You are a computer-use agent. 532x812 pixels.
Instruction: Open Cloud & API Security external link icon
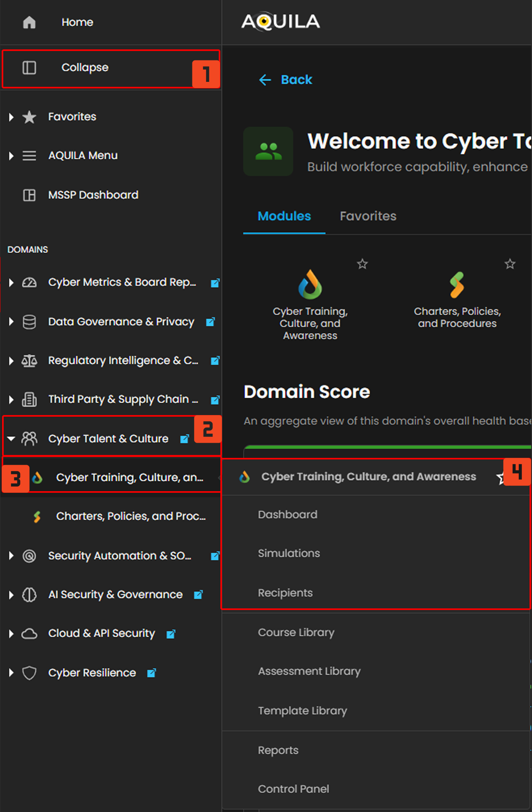coord(171,634)
